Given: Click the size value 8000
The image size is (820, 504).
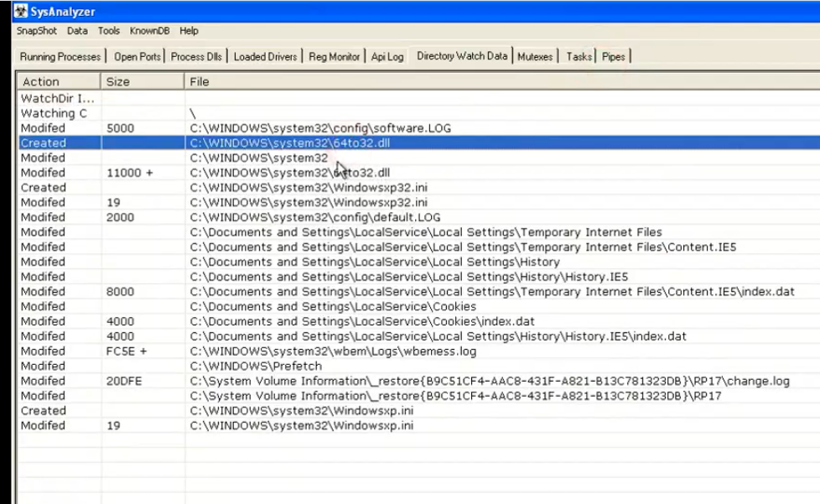Looking at the screenshot, I should pyautogui.click(x=120, y=292).
